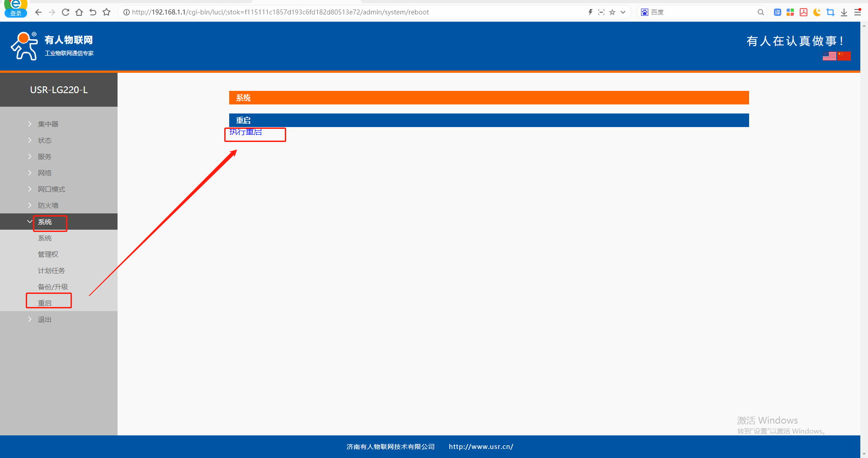Reload the page with the refresh icon

66,12
